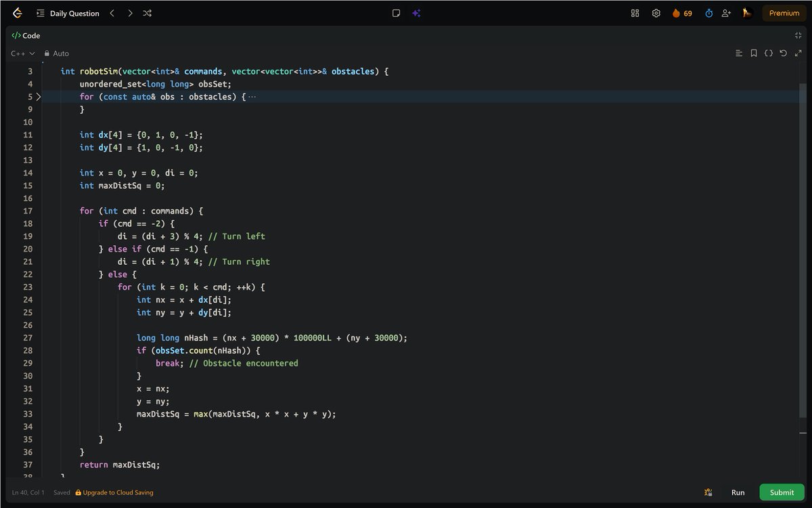The image size is (812, 508).
Task: Click the invite user icon
Action: (727, 13)
